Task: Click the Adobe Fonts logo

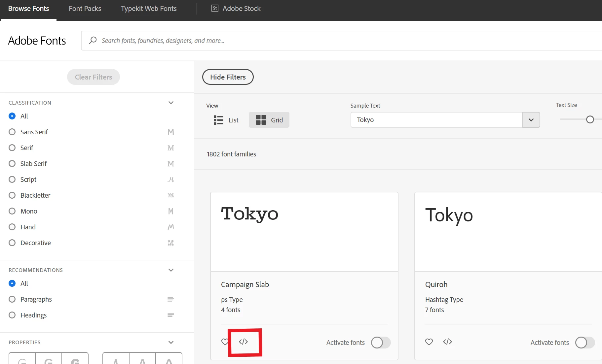Action: coord(37,41)
